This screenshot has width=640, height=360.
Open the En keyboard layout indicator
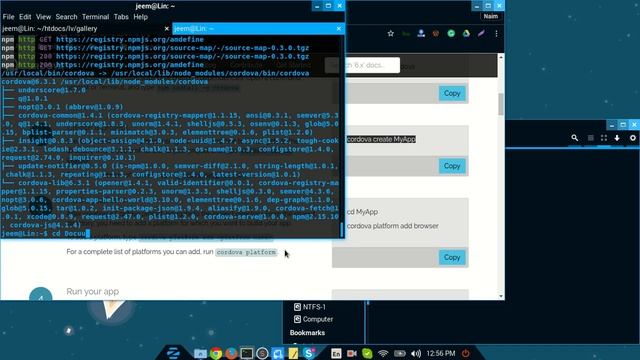(x=336, y=353)
